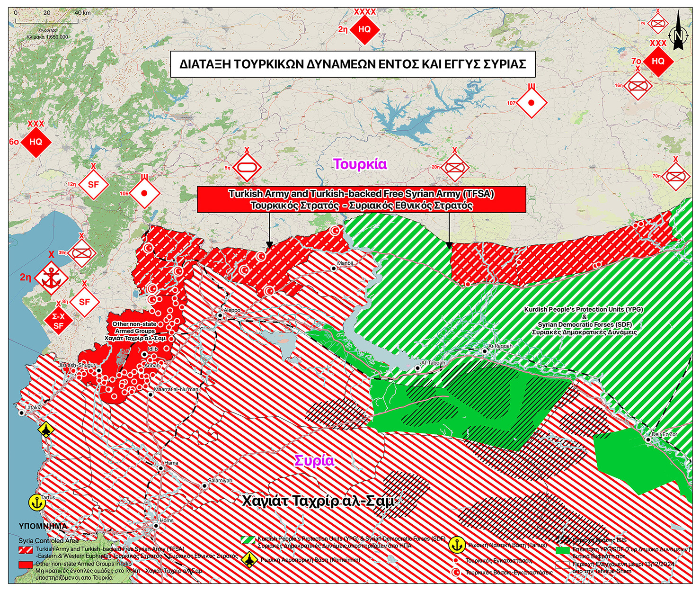Click the 5η armored brigade symbol
The image size is (700, 592).
coord(247,168)
